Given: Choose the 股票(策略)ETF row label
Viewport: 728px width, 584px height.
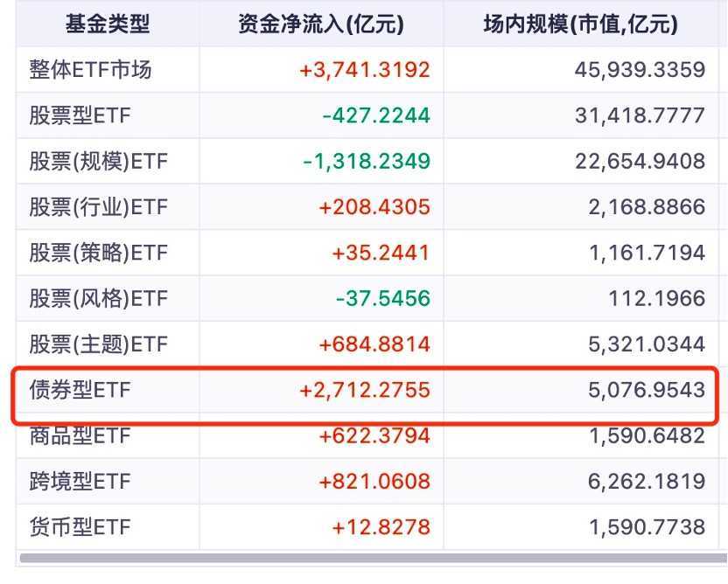Looking at the screenshot, I should pos(98,254).
